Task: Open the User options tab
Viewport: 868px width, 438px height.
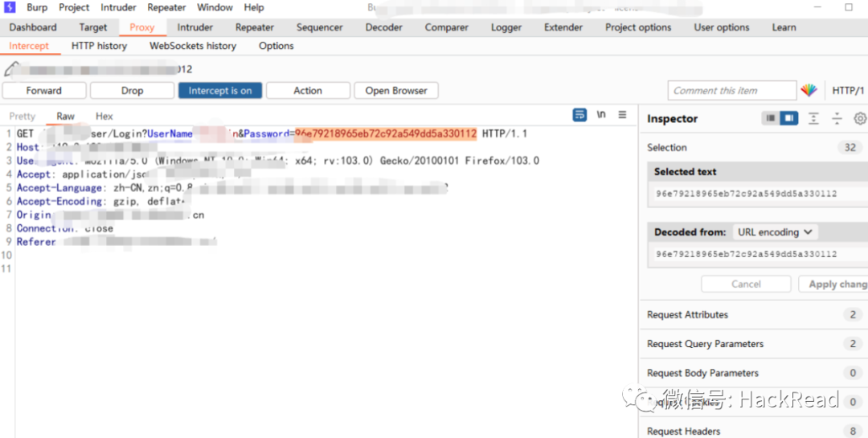Action: [722, 27]
